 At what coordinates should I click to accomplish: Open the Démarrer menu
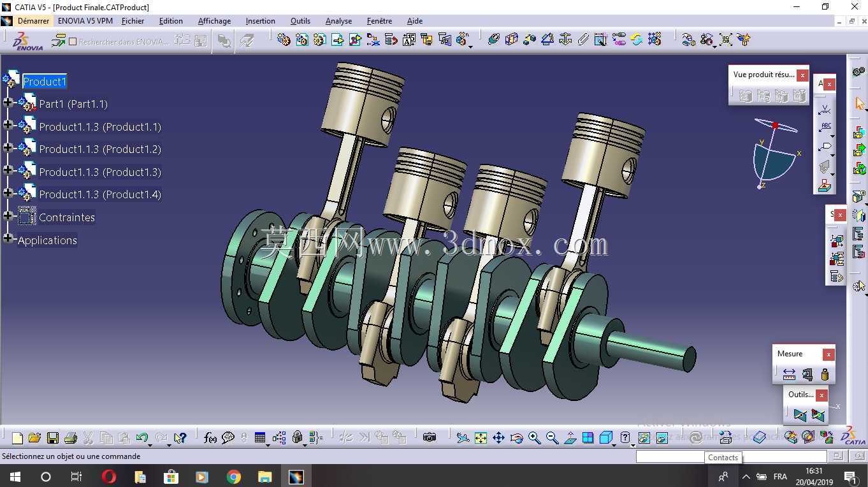[x=33, y=21]
